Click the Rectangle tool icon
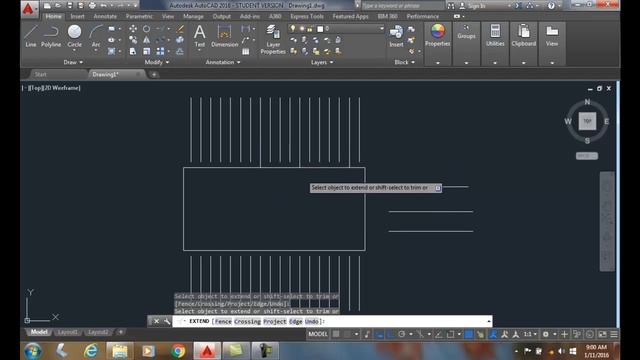This screenshot has width=640, height=360. click(x=111, y=29)
